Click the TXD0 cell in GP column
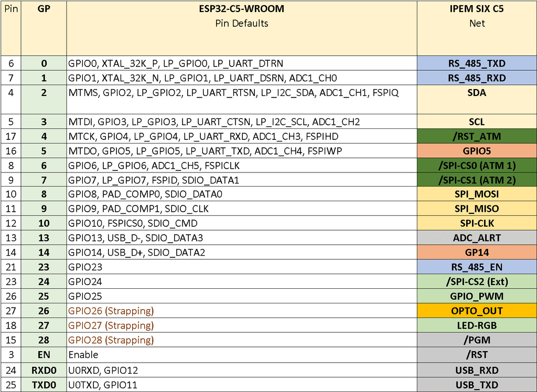 [44, 385]
